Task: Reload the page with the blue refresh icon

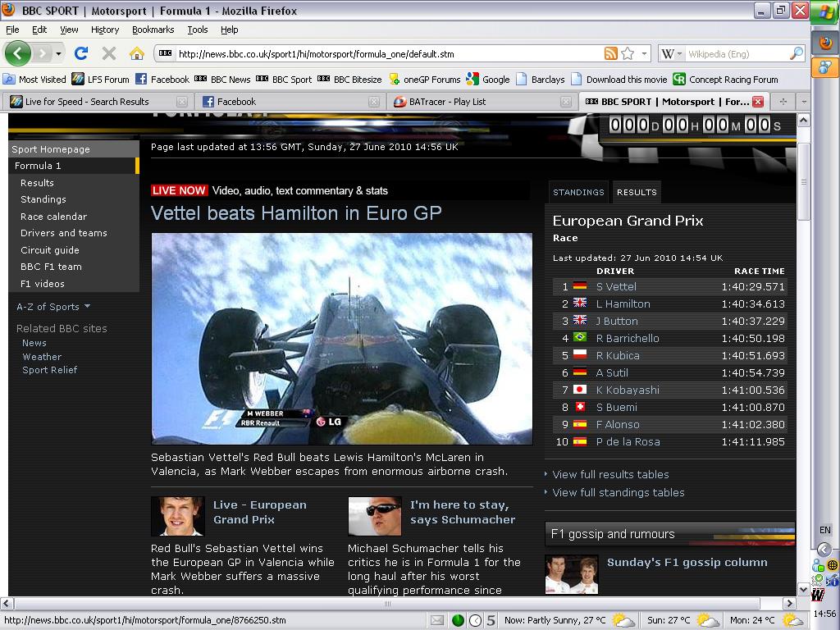Action: coord(81,53)
